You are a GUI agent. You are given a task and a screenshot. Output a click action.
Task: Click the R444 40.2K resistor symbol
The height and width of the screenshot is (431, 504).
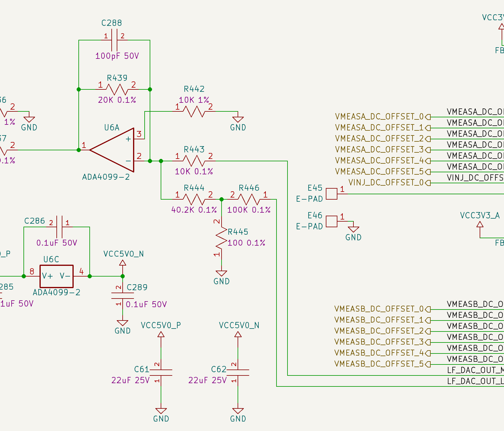(194, 199)
